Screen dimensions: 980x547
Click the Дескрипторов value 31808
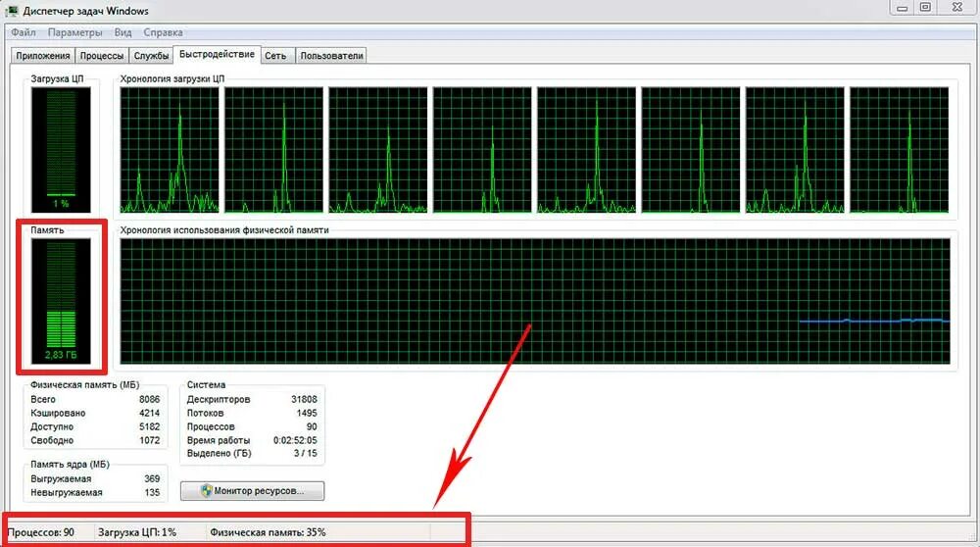305,399
